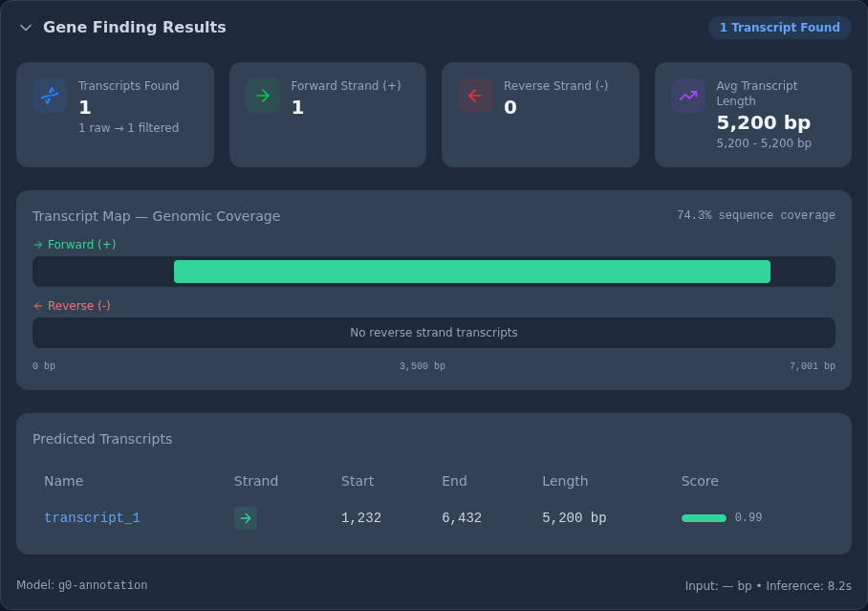868x611 pixels.
Task: Click the red Reverse Strand arrow icon
Action: point(475,96)
